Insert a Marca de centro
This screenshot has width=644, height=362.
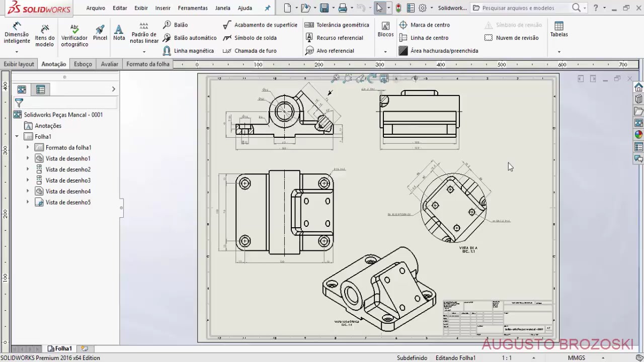click(x=424, y=25)
